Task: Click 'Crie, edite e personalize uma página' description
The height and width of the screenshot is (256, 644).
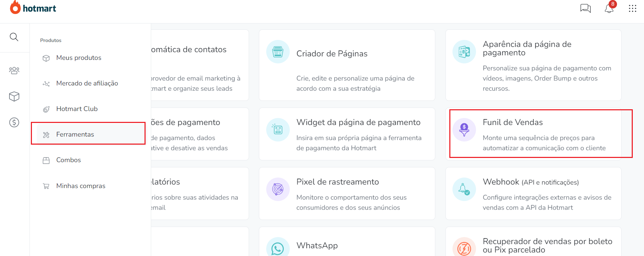Action: click(x=355, y=83)
